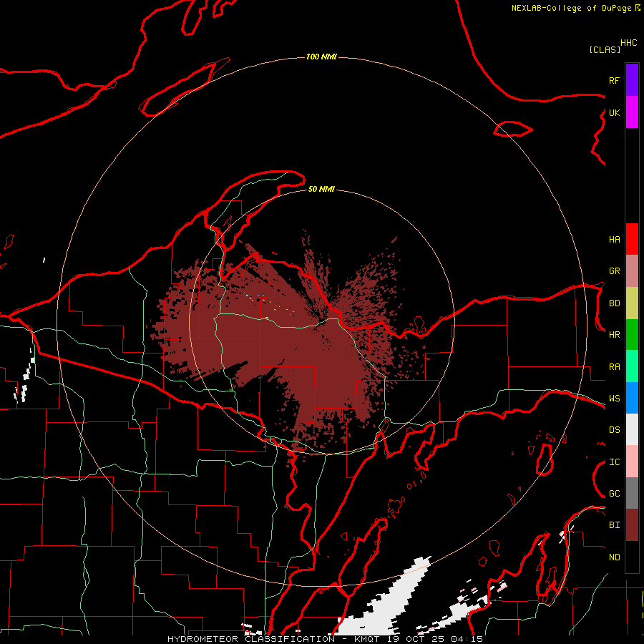Viewport: 644px width, 644px height.
Task: Click the WS legend label
Action: (x=614, y=399)
